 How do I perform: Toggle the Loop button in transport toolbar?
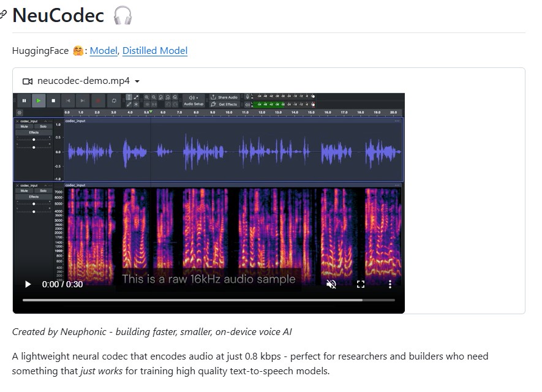click(113, 100)
